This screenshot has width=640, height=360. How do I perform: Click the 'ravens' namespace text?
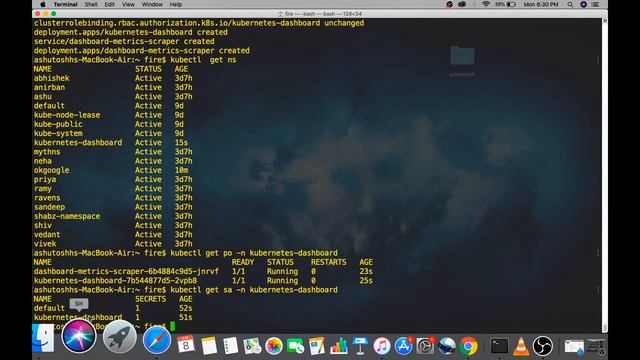(47, 198)
